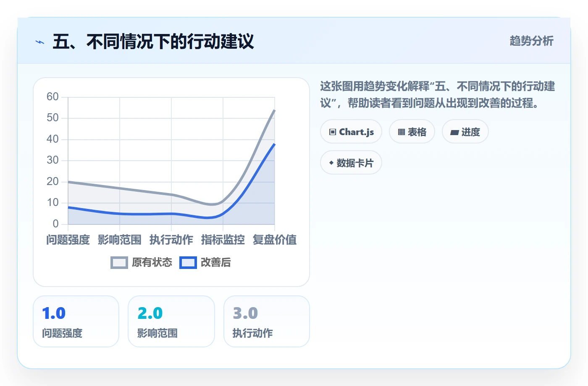
Task: Open the 1.0 问题强度 data card
Action: click(76, 321)
